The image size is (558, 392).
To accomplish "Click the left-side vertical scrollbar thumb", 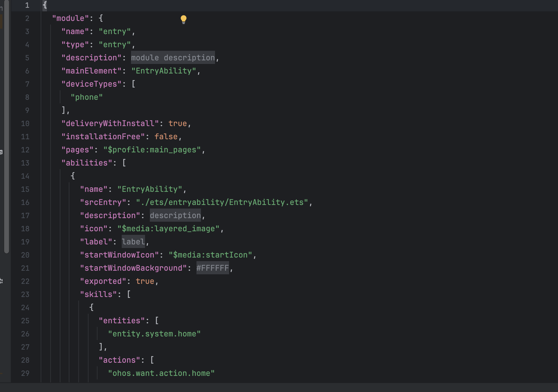I will 7,127.
